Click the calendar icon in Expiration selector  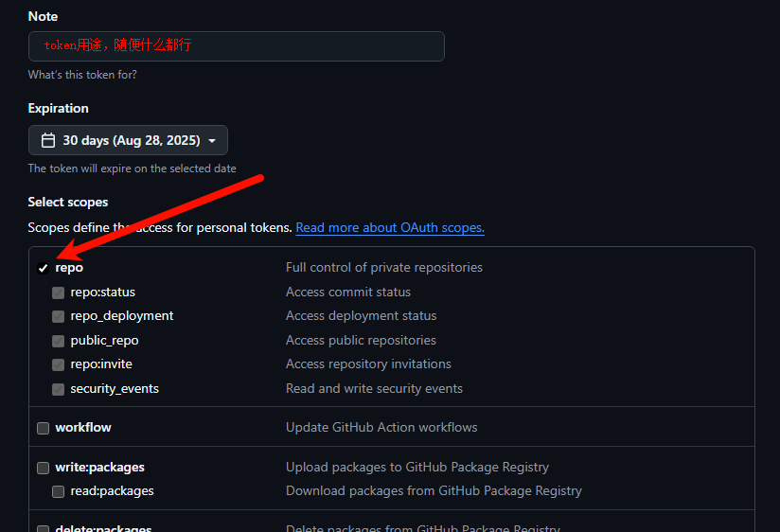48,140
